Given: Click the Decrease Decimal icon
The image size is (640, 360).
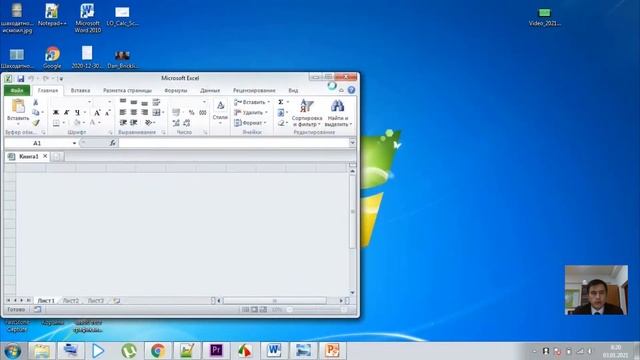Looking at the screenshot, I should [187, 123].
